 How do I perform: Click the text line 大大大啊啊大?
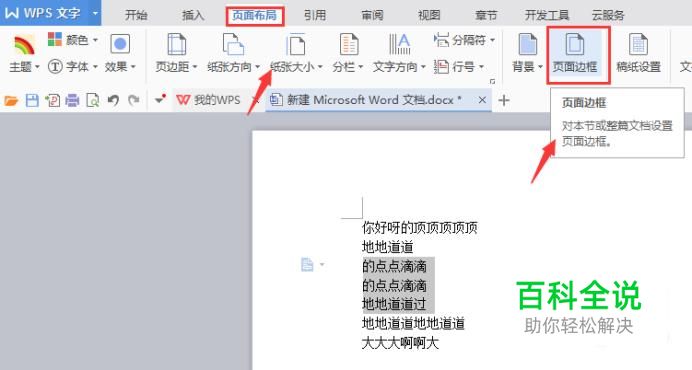click(x=400, y=343)
